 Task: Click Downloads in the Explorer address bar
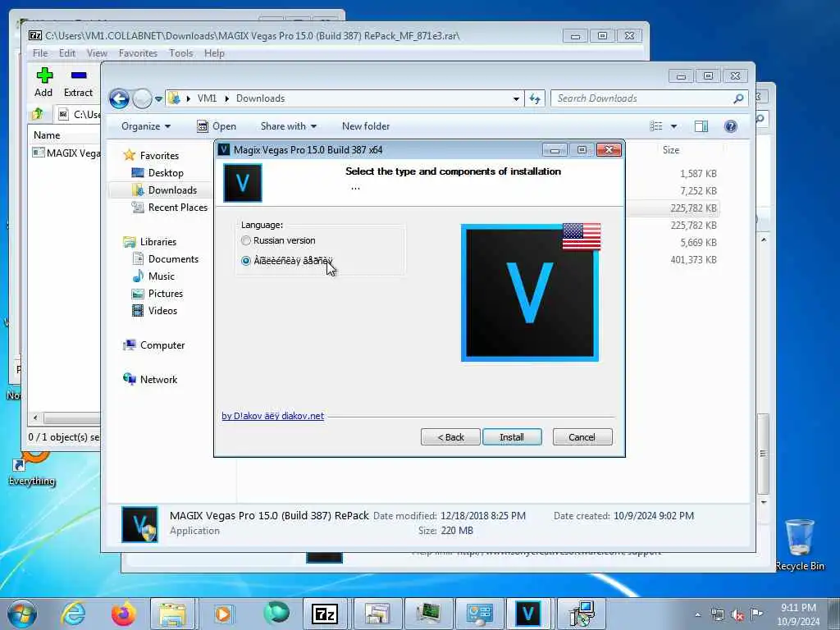click(x=260, y=98)
